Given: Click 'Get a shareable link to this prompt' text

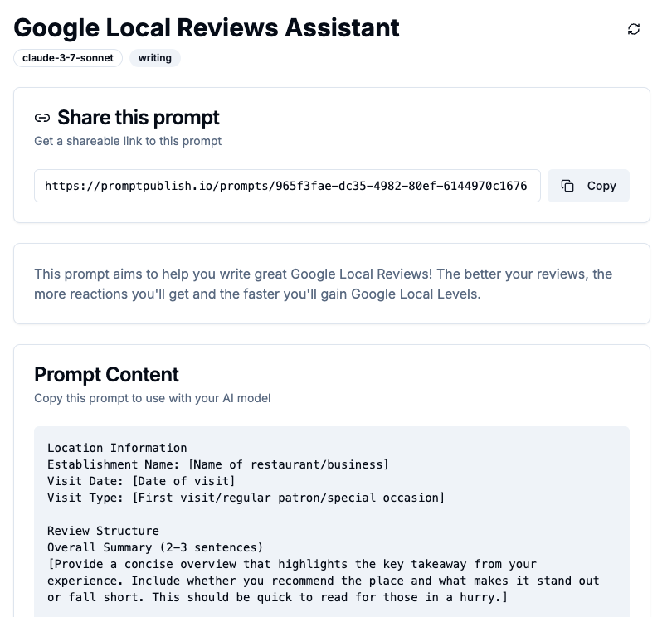Looking at the screenshot, I should [128, 141].
